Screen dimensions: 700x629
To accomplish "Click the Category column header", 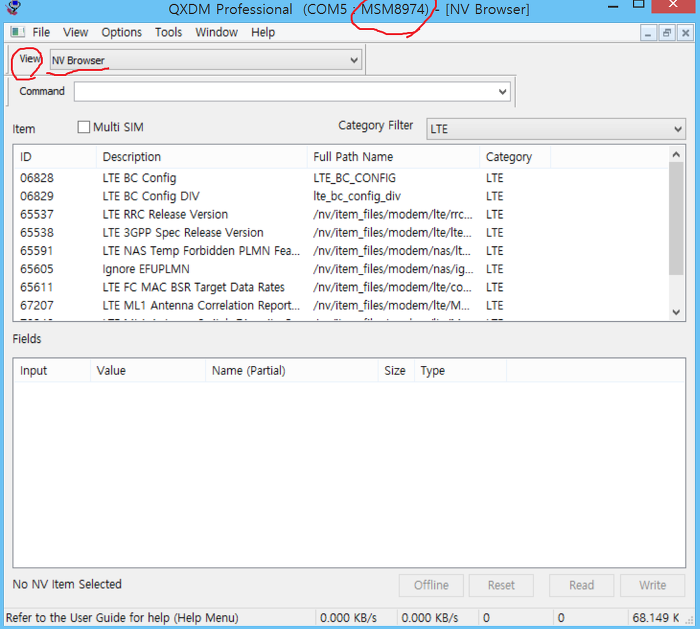I will click(x=515, y=157).
